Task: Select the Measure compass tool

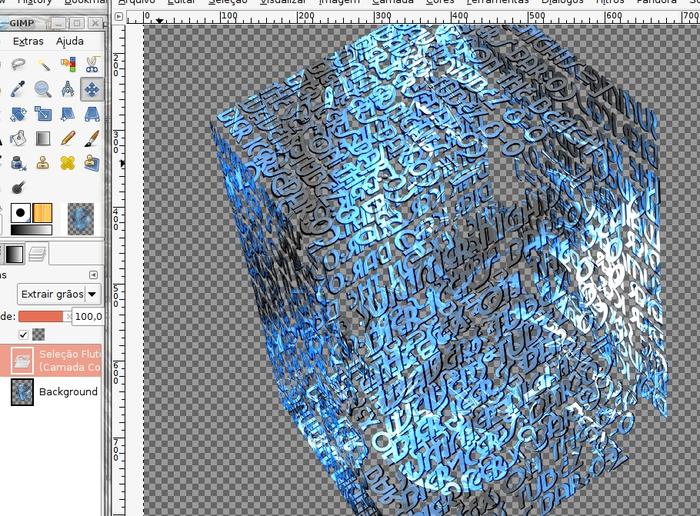Action: coord(67,89)
